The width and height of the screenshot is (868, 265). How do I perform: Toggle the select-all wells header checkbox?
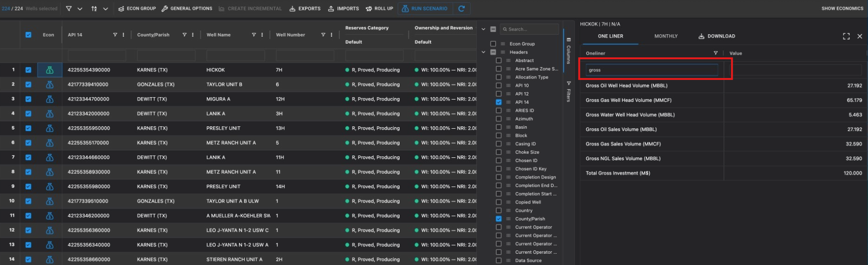coord(28,35)
